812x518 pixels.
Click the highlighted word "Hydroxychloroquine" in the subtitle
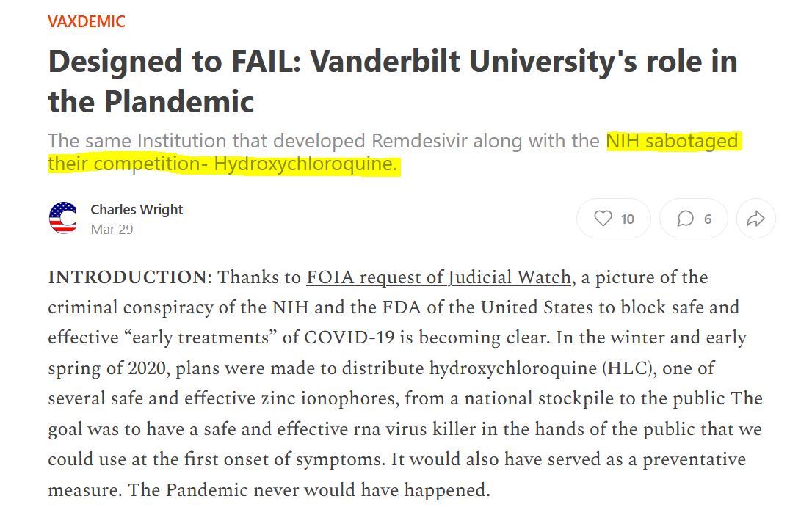tap(305, 164)
